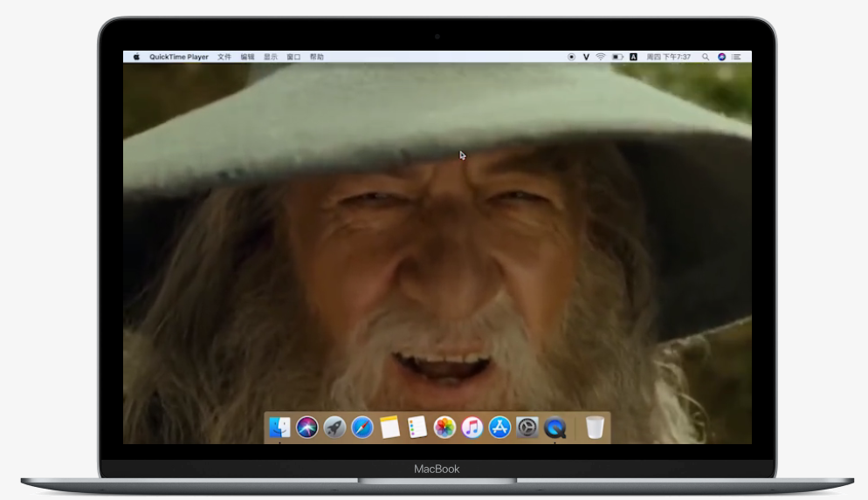
Task: Launch Siri from the Dock
Action: click(x=307, y=427)
